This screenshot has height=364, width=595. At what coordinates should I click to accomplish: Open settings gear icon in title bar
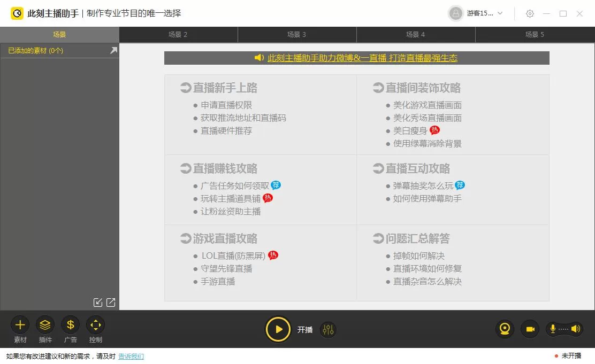530,14
